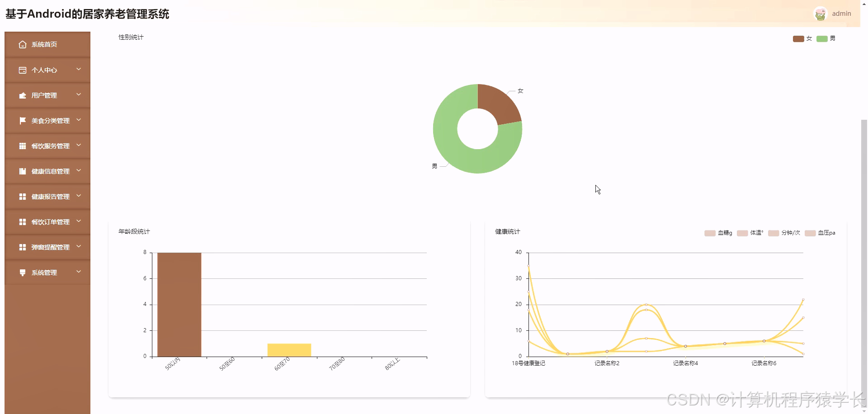Open the 健康报告管理 menu label
The width and height of the screenshot is (868, 414).
51,197
